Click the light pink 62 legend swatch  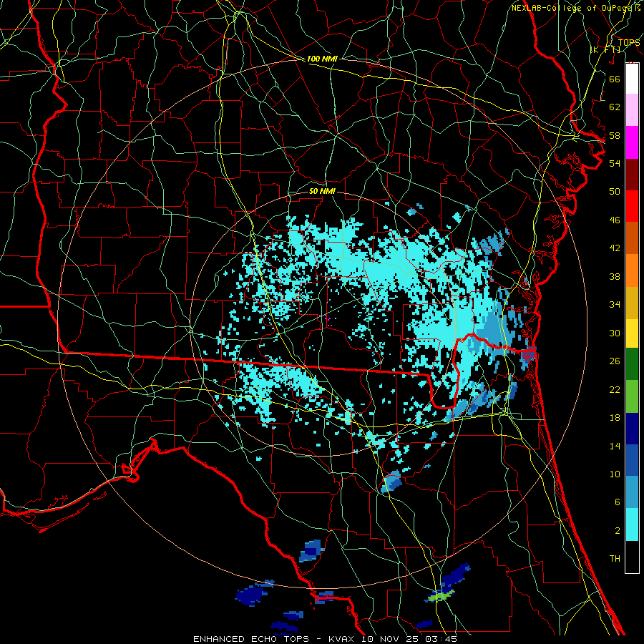pyautogui.click(x=632, y=110)
